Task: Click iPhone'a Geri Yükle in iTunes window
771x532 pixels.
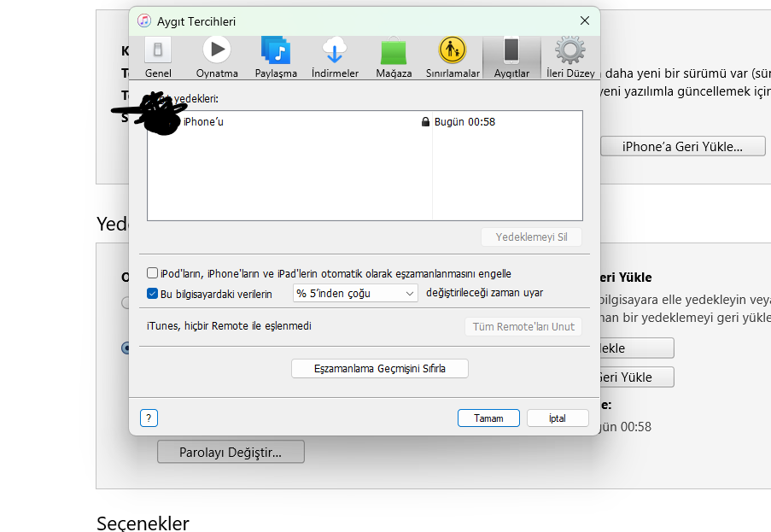Action: click(x=682, y=147)
